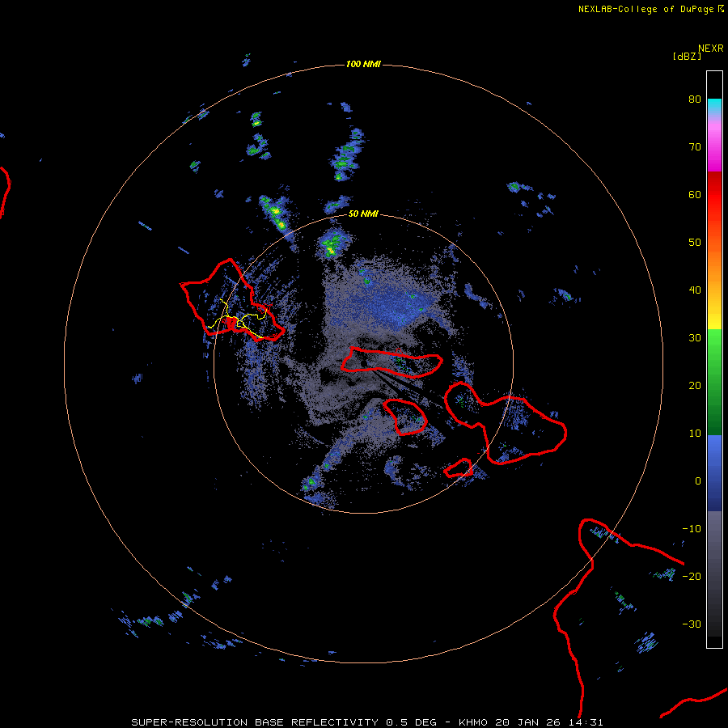Select the 10 value on the dBZ scale
Screen dimensions: 728x728
coord(695,434)
